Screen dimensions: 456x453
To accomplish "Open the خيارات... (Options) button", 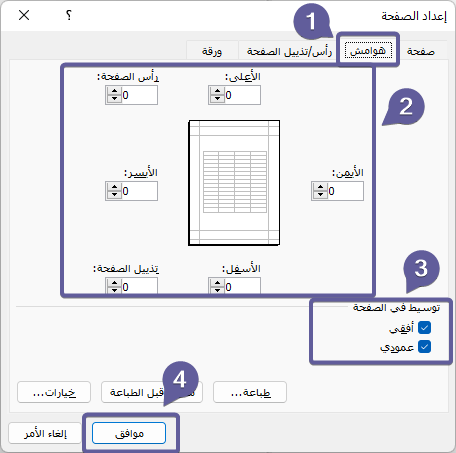I will click(x=54, y=392).
